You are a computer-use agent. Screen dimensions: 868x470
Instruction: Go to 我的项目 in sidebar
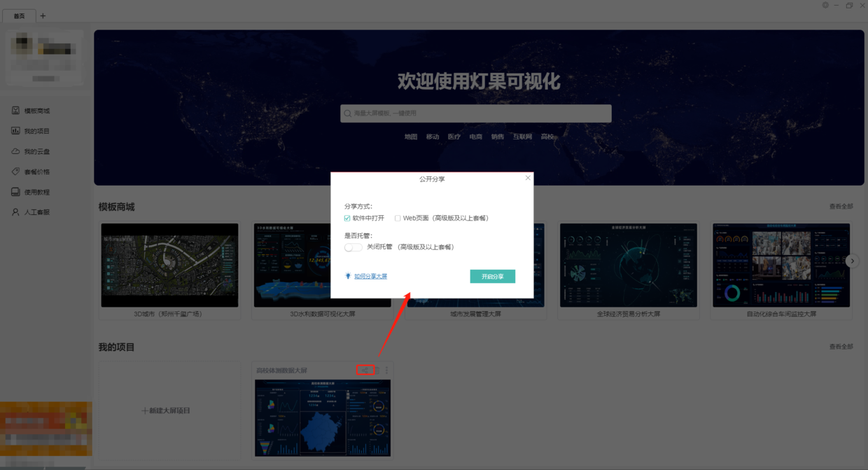[x=37, y=131]
